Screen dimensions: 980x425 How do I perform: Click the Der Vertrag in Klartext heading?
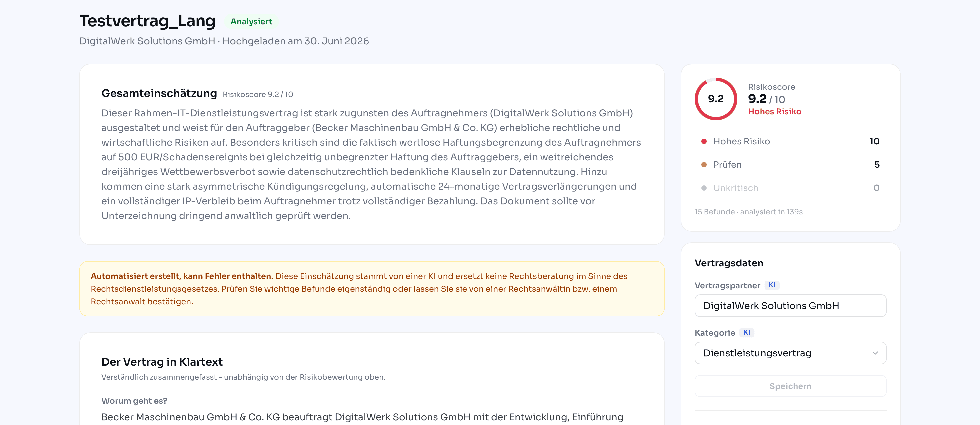coord(162,362)
